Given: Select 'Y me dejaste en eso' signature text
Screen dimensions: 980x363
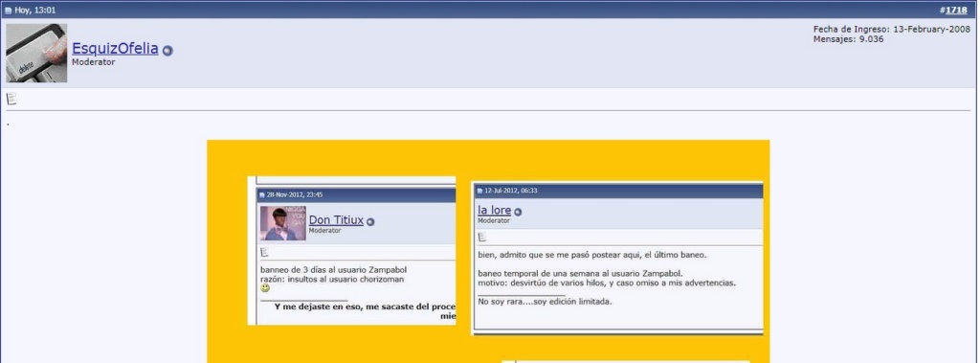Looking at the screenshot, I should click(x=365, y=306).
